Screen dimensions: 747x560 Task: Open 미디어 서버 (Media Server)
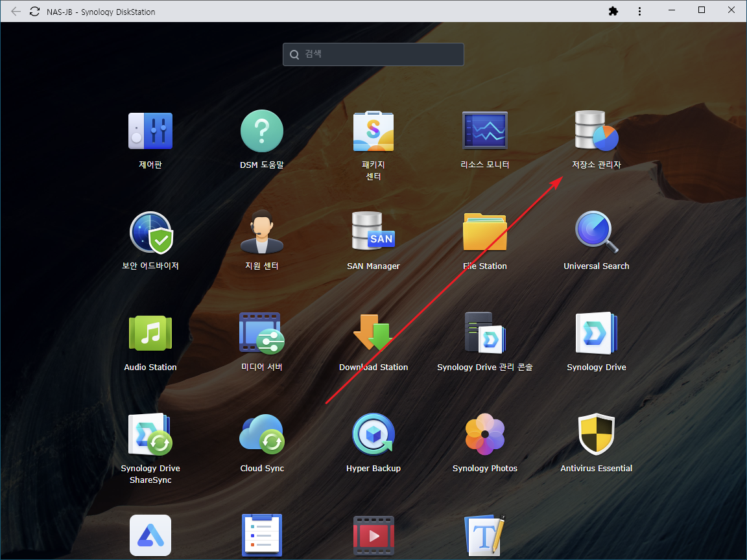pyautogui.click(x=261, y=334)
